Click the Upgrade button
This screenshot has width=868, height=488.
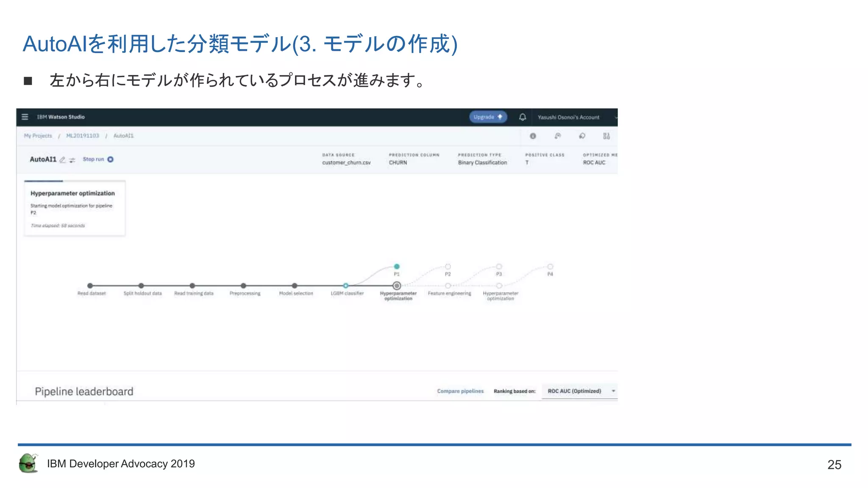pos(488,117)
